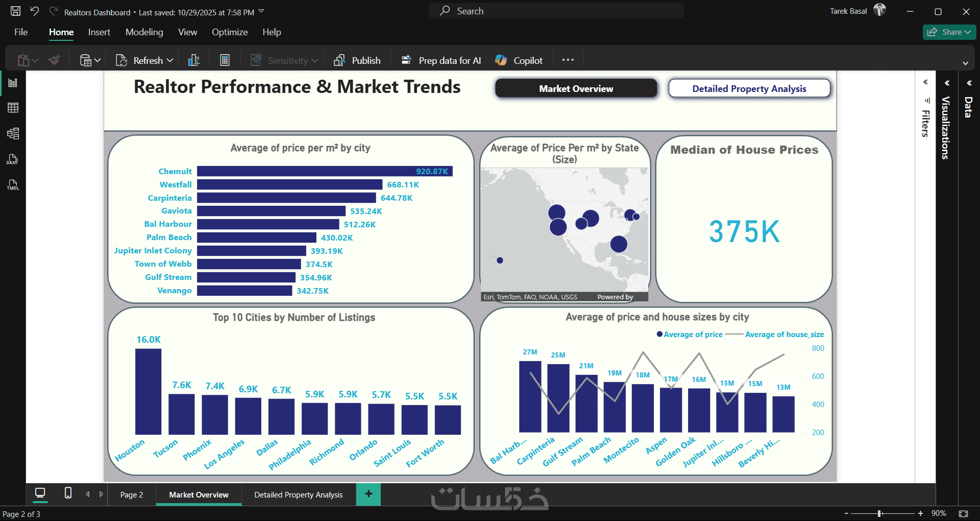Open the DAX query view
Screen dimensions: 980x521
point(13,159)
